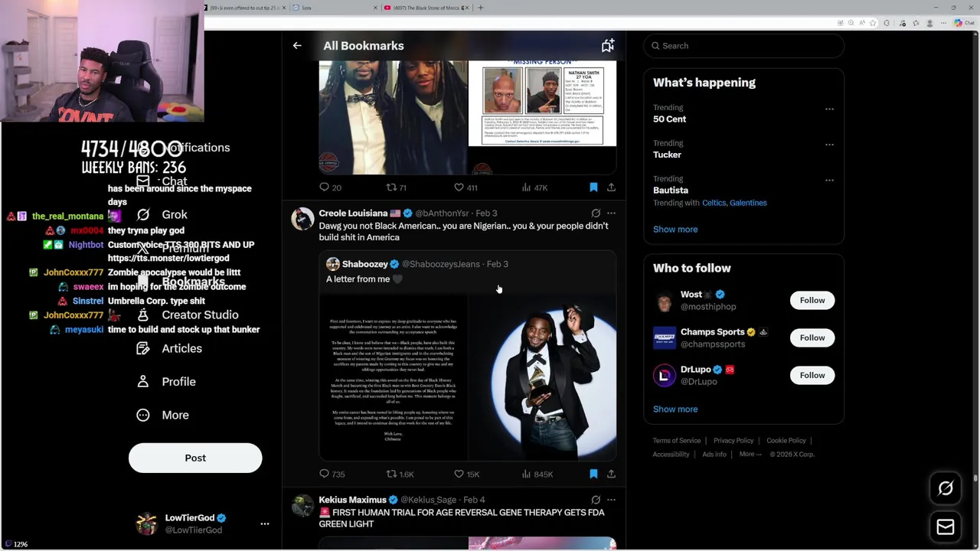Open the @bAnthonYsr handle link
980x551 pixels.
coord(442,214)
